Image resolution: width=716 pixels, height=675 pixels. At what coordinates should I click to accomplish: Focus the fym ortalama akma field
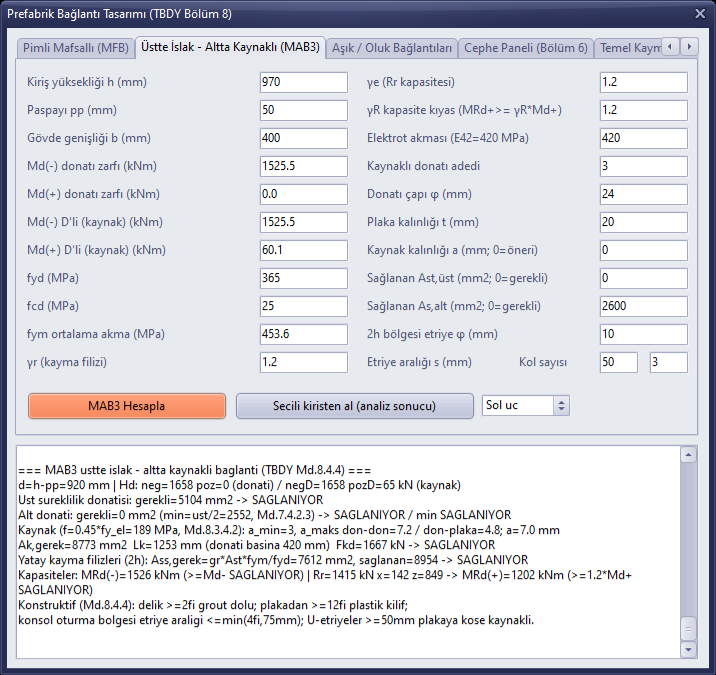click(304, 334)
